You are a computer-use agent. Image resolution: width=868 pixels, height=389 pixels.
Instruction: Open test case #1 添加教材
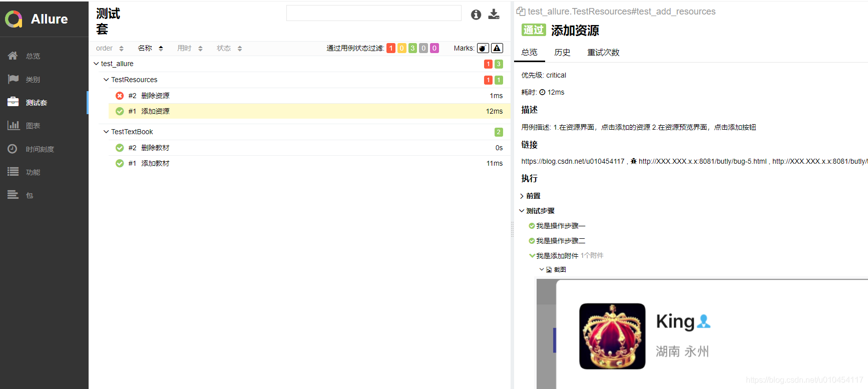click(309, 163)
